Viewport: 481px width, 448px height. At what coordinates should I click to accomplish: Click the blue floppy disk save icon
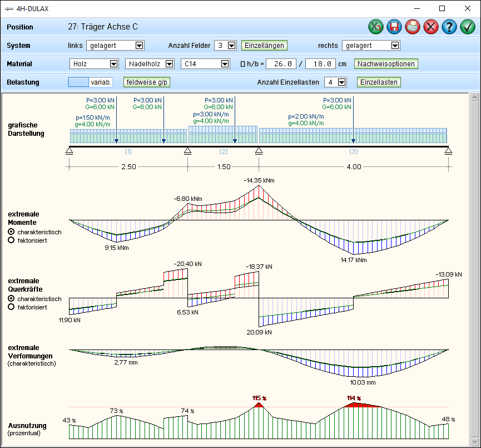(x=394, y=27)
